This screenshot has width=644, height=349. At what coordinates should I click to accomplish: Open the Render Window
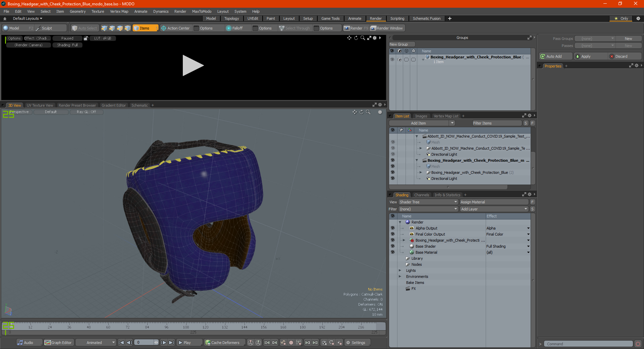click(387, 28)
